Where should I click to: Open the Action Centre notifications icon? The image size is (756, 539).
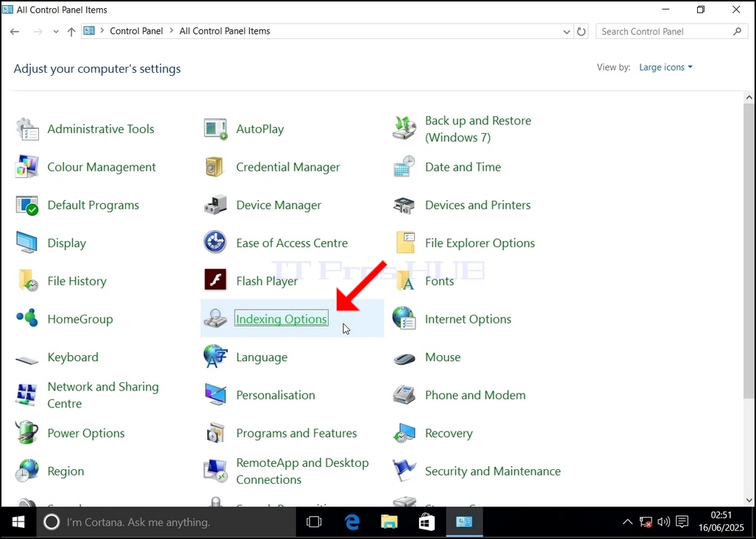[x=682, y=521]
